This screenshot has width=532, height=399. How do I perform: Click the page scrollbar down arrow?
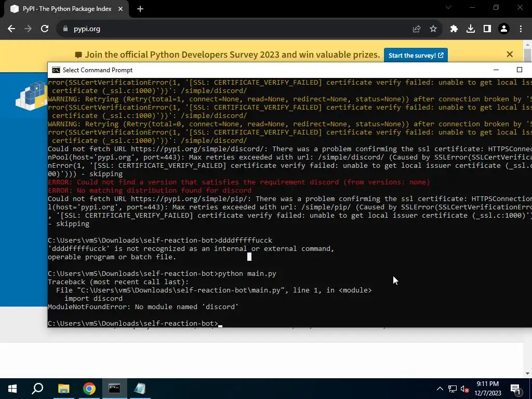click(x=527, y=374)
